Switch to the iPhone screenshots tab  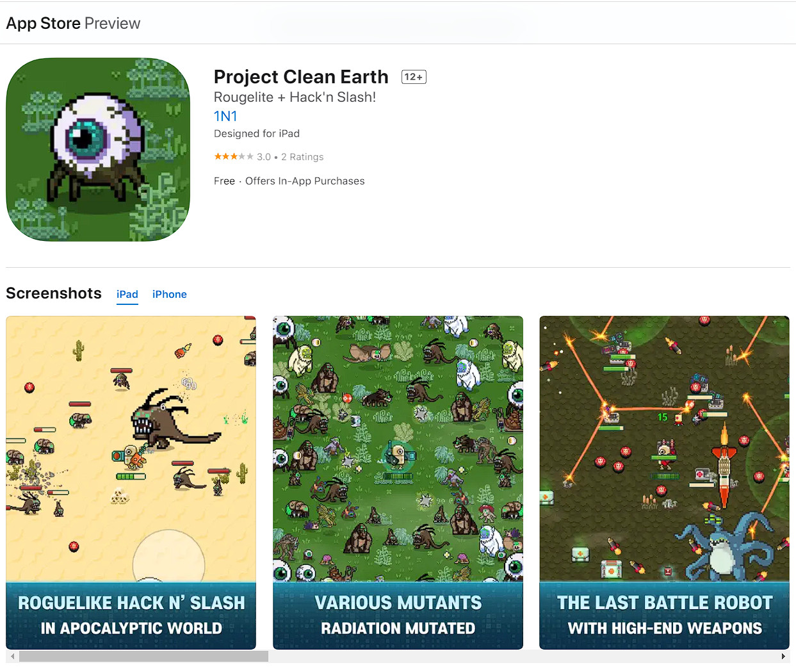tap(170, 294)
